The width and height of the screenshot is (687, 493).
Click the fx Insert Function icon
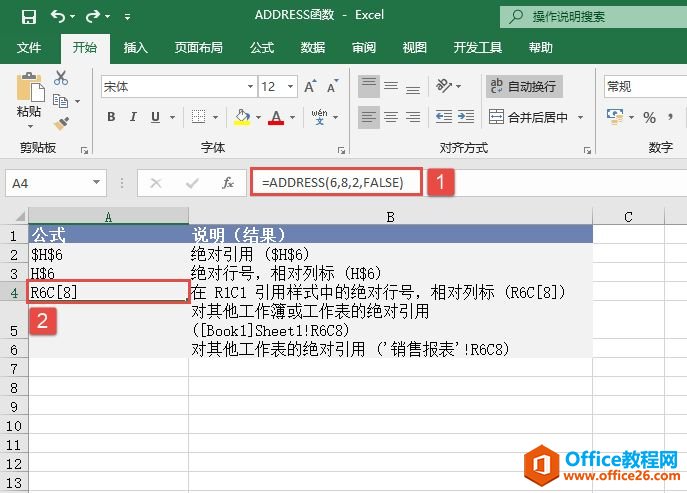[x=228, y=183]
